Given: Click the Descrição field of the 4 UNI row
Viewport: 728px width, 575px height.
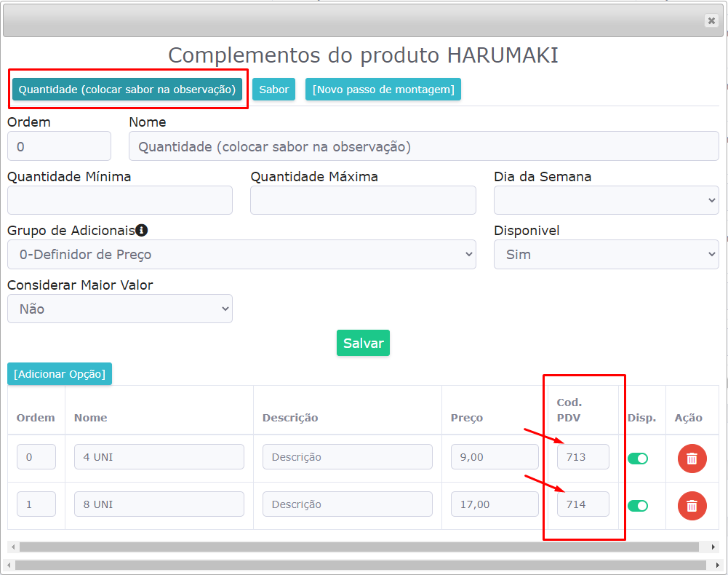Looking at the screenshot, I should [348, 456].
